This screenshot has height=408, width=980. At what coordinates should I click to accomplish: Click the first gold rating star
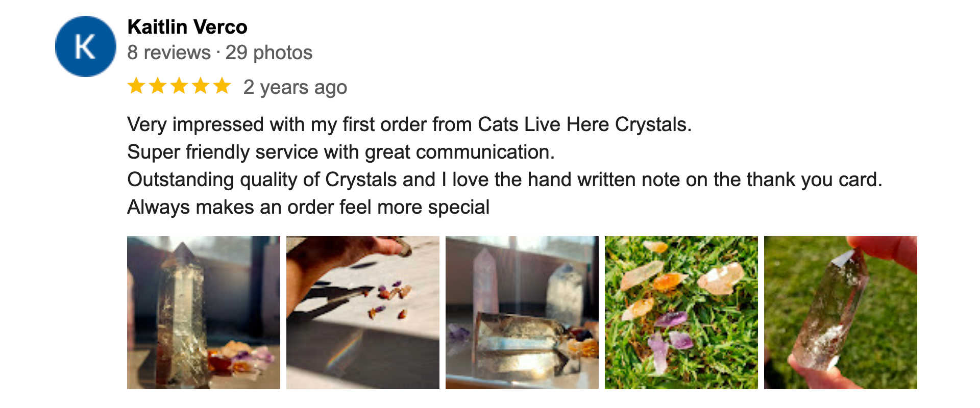[136, 86]
